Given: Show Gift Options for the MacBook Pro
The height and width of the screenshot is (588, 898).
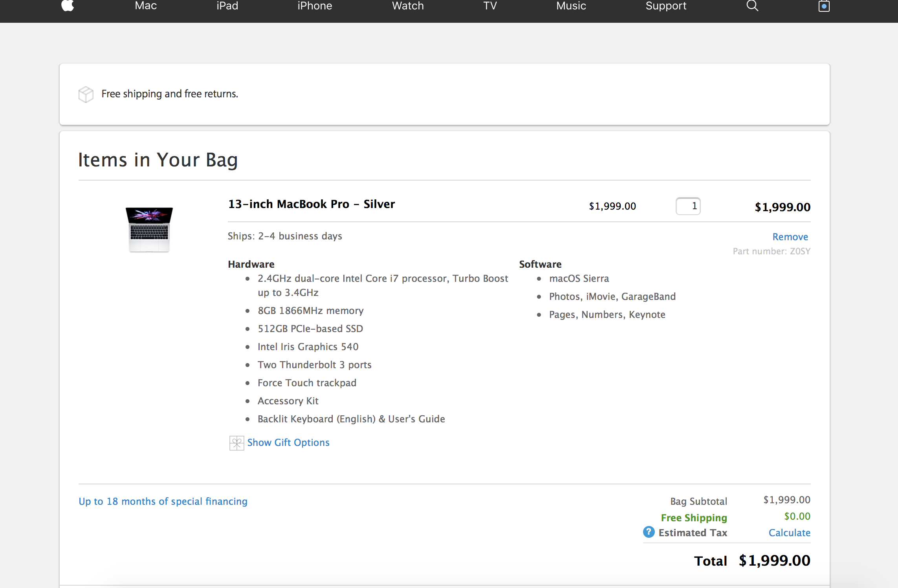Looking at the screenshot, I should click(x=288, y=442).
